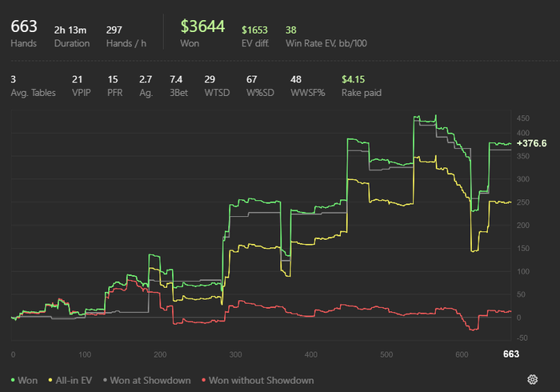Click the 663 Hands count
The image size is (560, 392).
pyautogui.click(x=23, y=26)
